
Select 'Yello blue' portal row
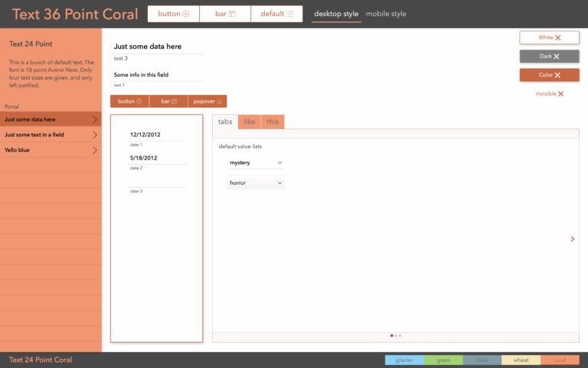(51, 150)
